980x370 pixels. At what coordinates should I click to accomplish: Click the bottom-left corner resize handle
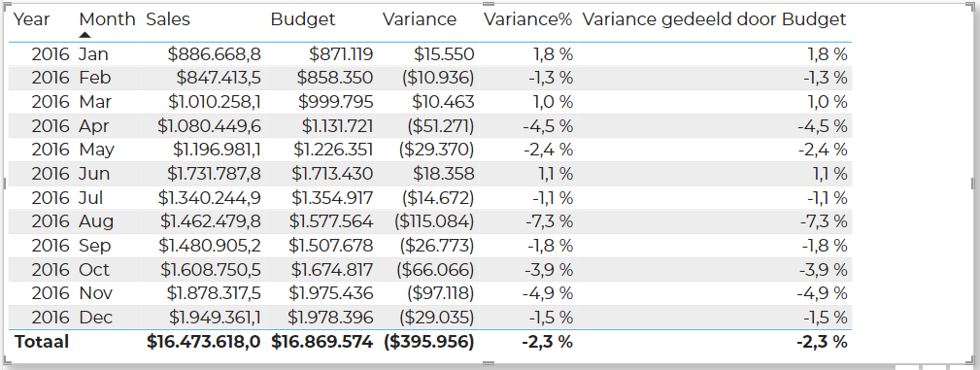pyautogui.click(x=6, y=362)
